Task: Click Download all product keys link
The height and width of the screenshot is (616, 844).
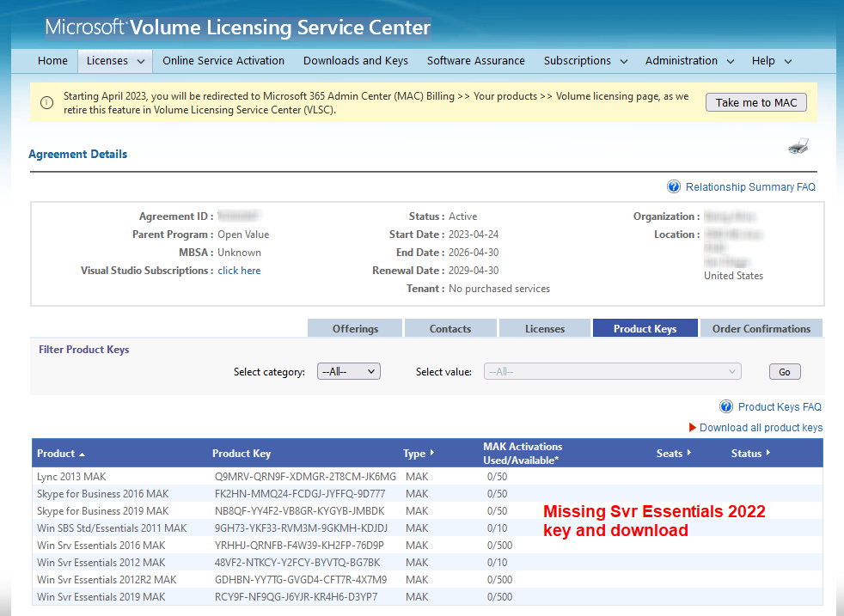Action: click(x=761, y=427)
